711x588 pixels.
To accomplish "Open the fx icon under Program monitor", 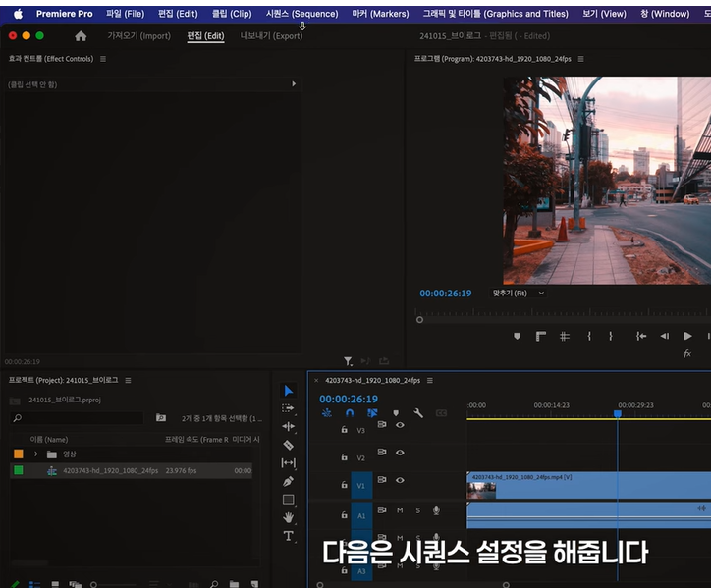I will click(687, 354).
